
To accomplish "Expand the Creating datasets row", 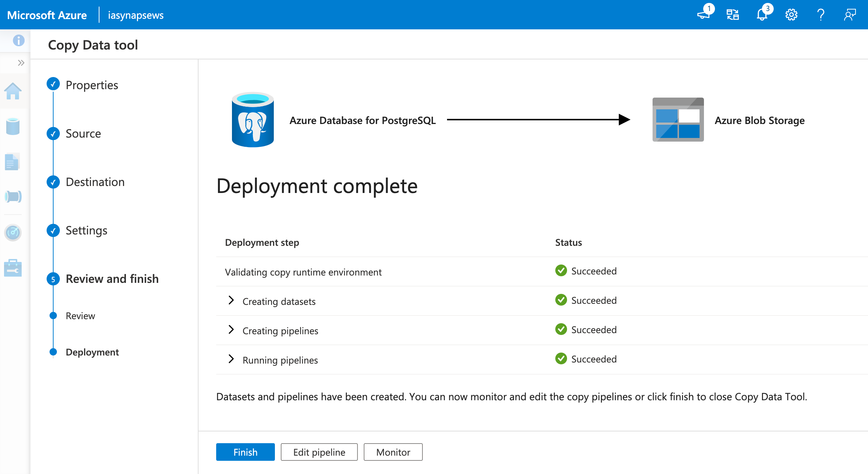I will click(x=231, y=300).
